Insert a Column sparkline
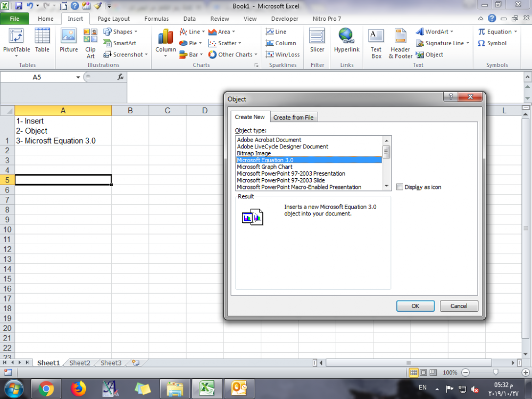532x399 pixels. coord(281,43)
